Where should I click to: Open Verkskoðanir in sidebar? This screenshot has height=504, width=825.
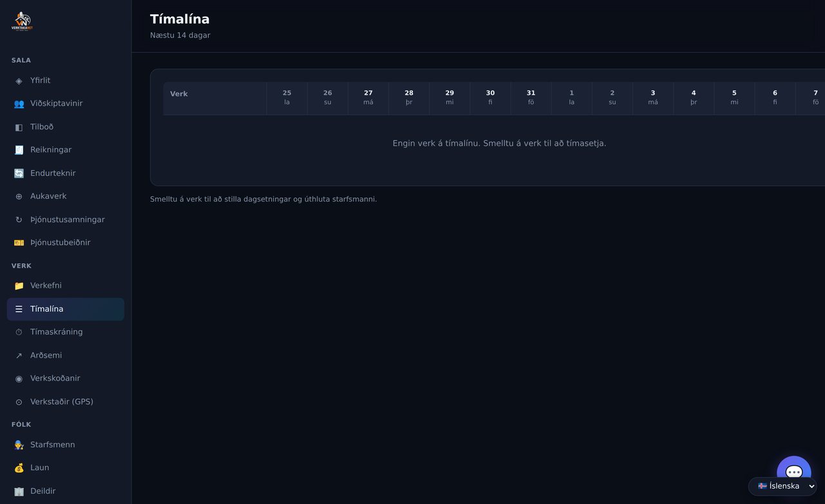(66, 378)
